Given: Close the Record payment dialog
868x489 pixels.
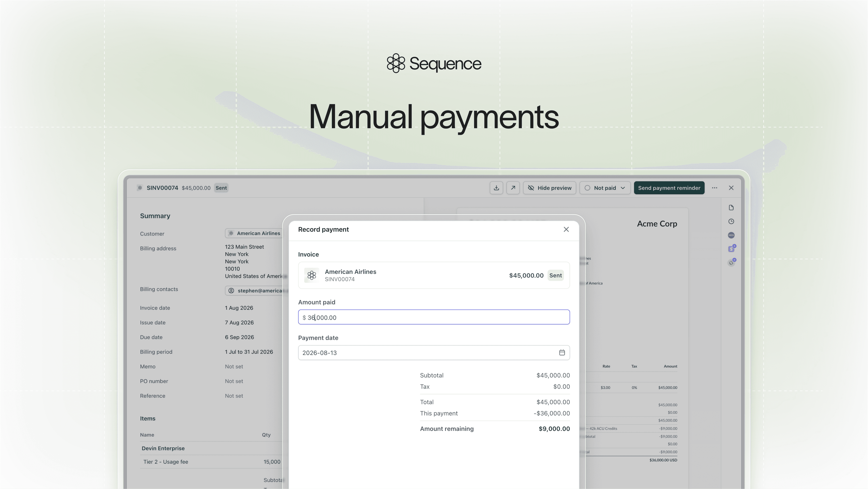Looking at the screenshot, I should (566, 229).
